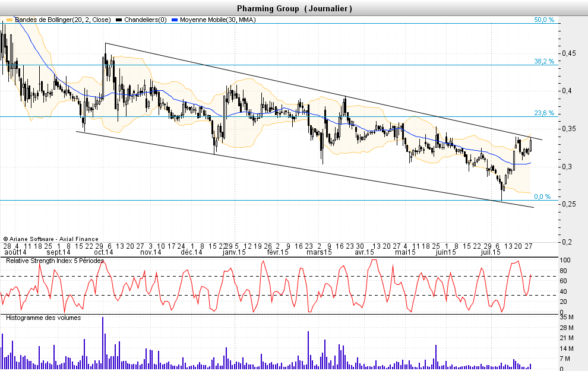588x371 pixels.
Task: Click the Pharming Group chart title
Action: click(x=294, y=8)
